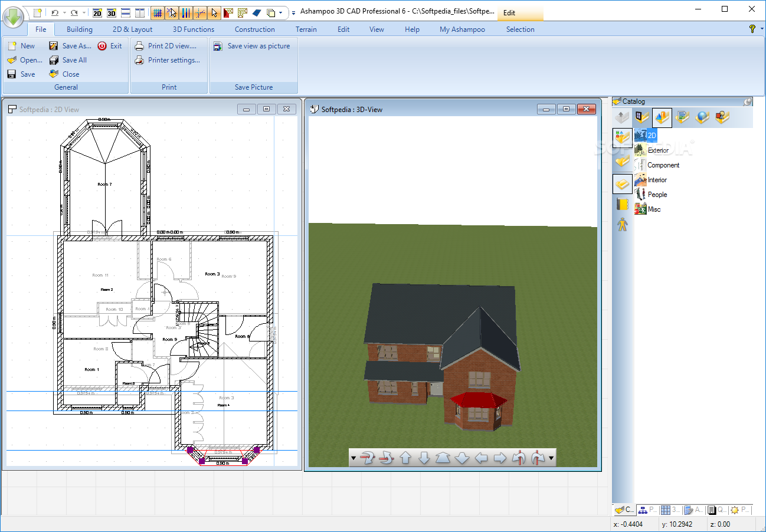Open the Exterior catalog folder
The width and height of the screenshot is (766, 532).
(652, 150)
